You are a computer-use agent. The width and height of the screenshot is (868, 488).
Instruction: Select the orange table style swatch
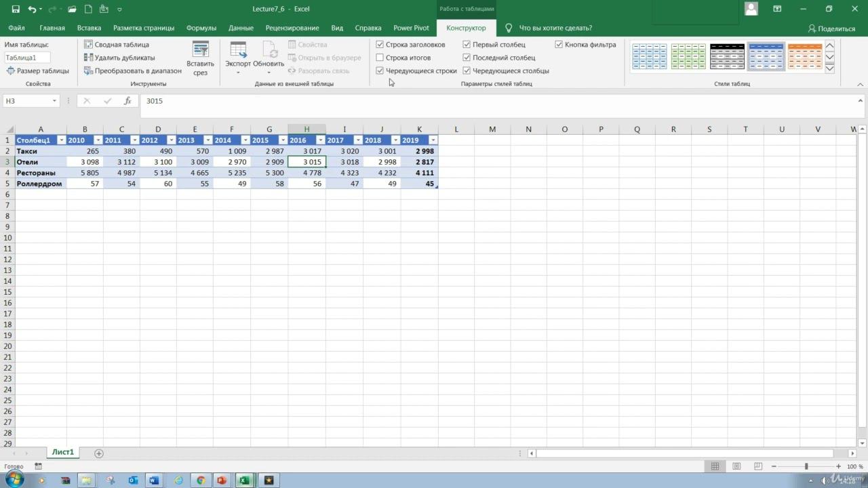(x=805, y=57)
